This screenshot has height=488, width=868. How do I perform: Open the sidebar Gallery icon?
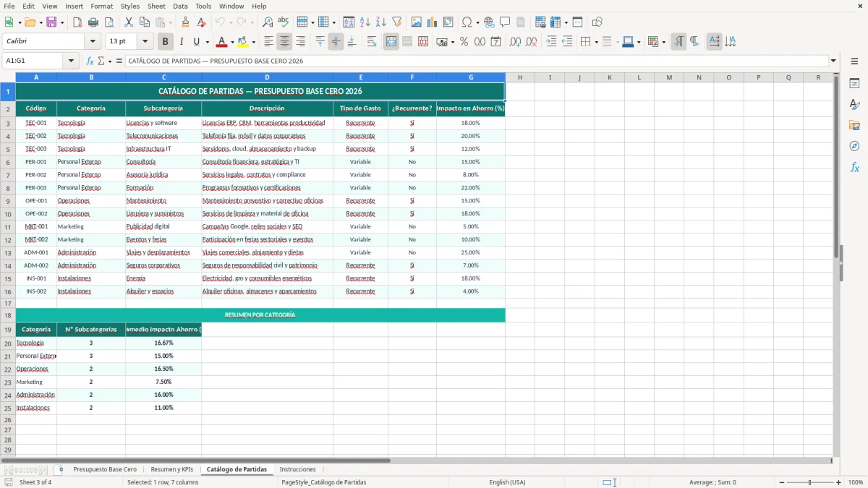point(854,125)
